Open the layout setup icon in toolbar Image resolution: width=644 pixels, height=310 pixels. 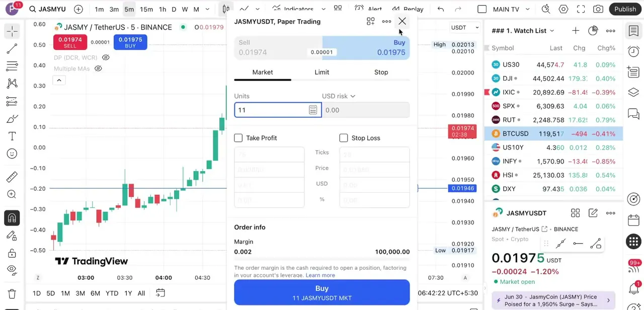pos(338,9)
